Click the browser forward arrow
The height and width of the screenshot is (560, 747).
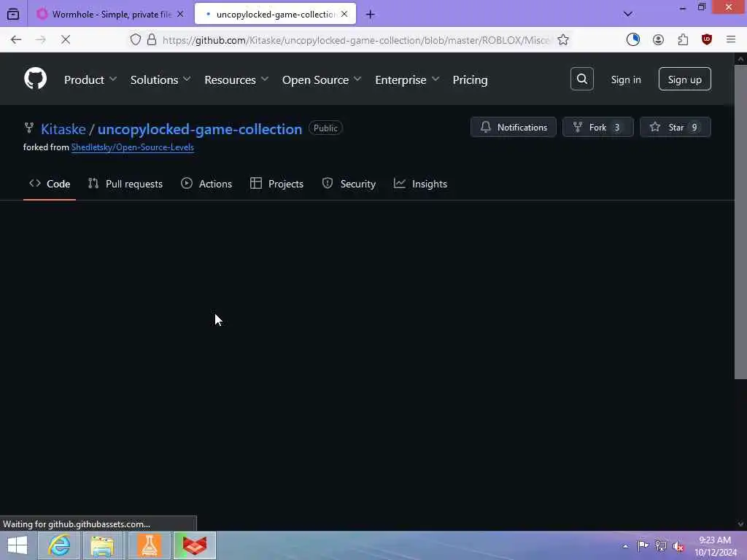pos(41,40)
